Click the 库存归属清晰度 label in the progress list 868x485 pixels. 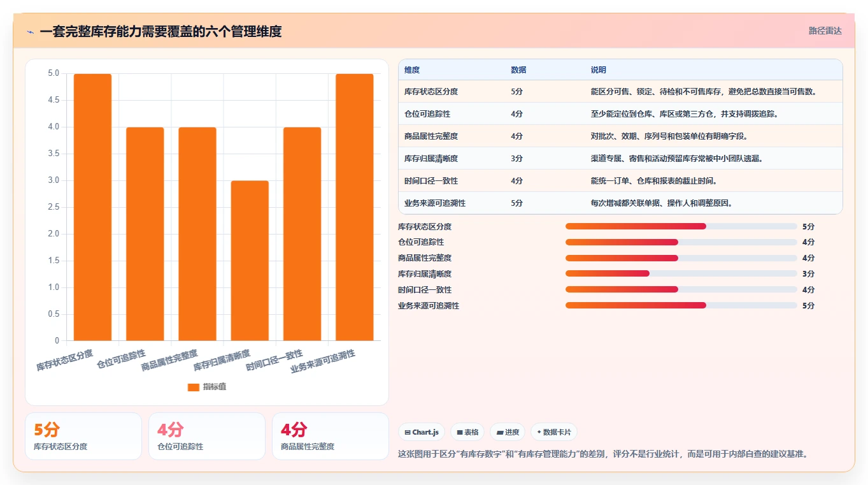click(425, 274)
